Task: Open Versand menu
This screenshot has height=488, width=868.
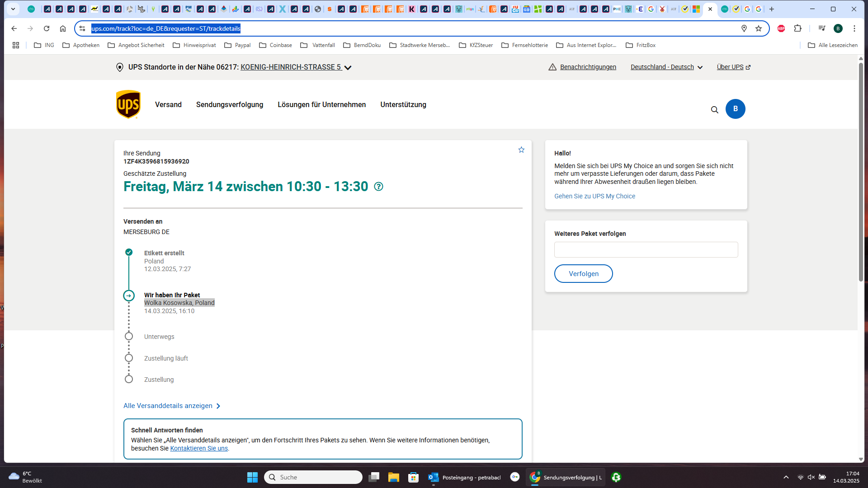Action: click(x=168, y=105)
